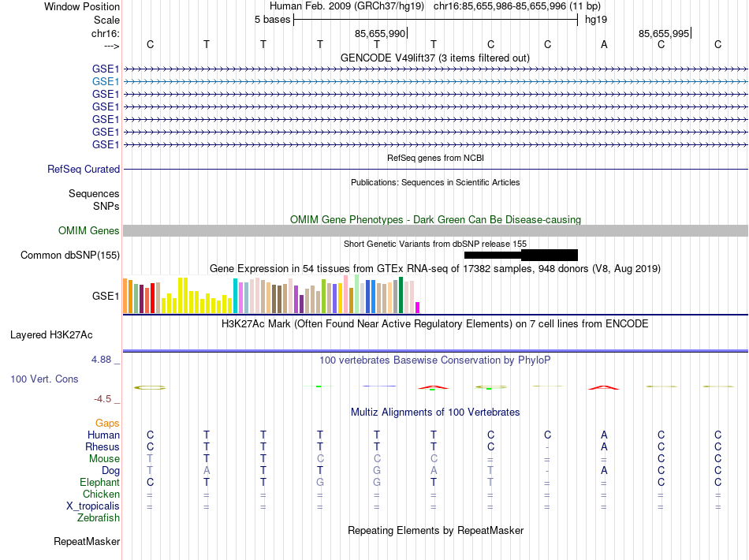Click the light blue GSE1 intron arrow line
The image size is (749, 560).
[x=435, y=82]
